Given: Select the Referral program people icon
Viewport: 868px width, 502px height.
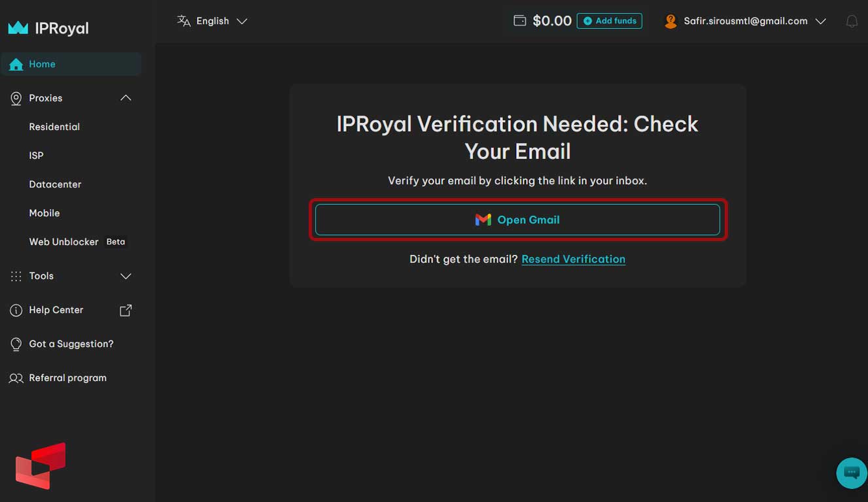Looking at the screenshot, I should [16, 378].
